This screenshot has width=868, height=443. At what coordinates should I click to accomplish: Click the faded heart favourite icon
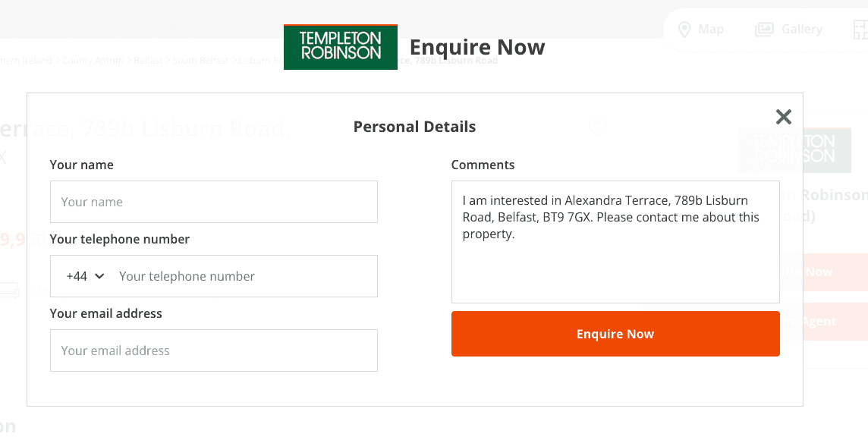597,128
